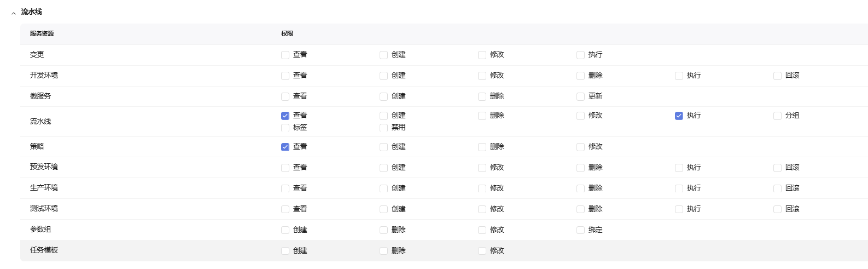Enable 更新 for 微服务

pyautogui.click(x=580, y=96)
